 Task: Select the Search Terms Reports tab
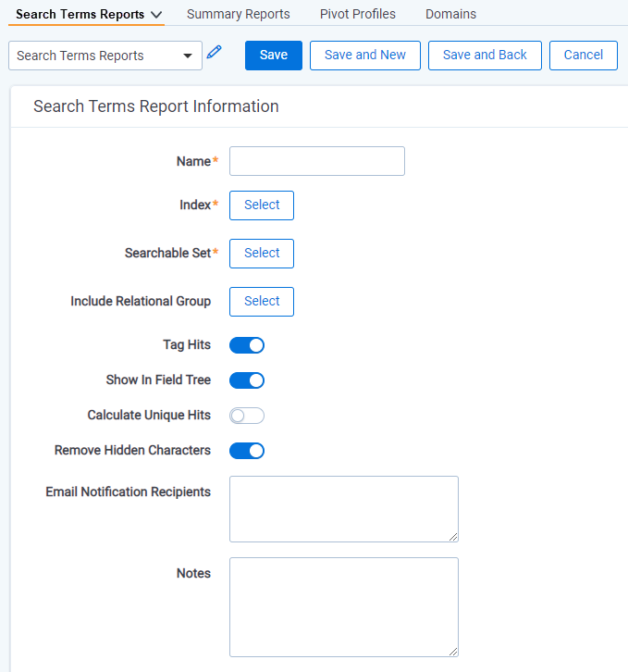(80, 14)
